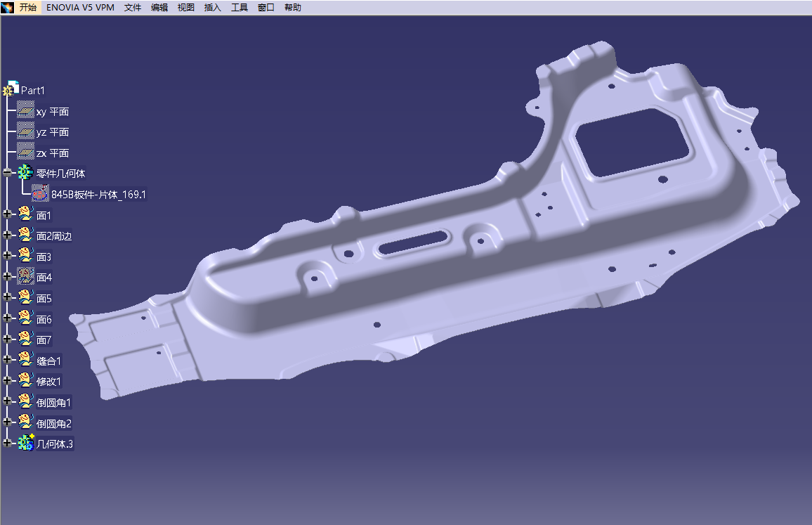Screen dimensions: 812x525
Task: Click the Part1 root node icon
Action: point(11,89)
